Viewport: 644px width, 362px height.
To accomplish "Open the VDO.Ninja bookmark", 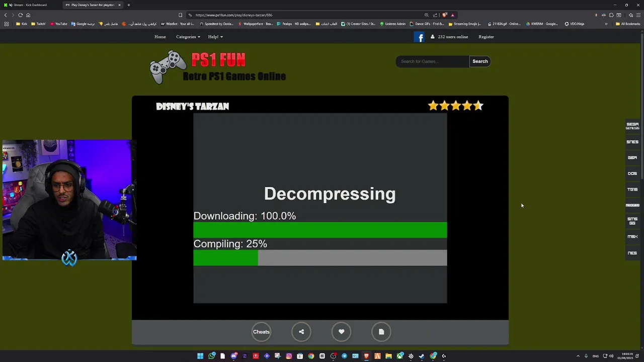I will tap(574, 24).
